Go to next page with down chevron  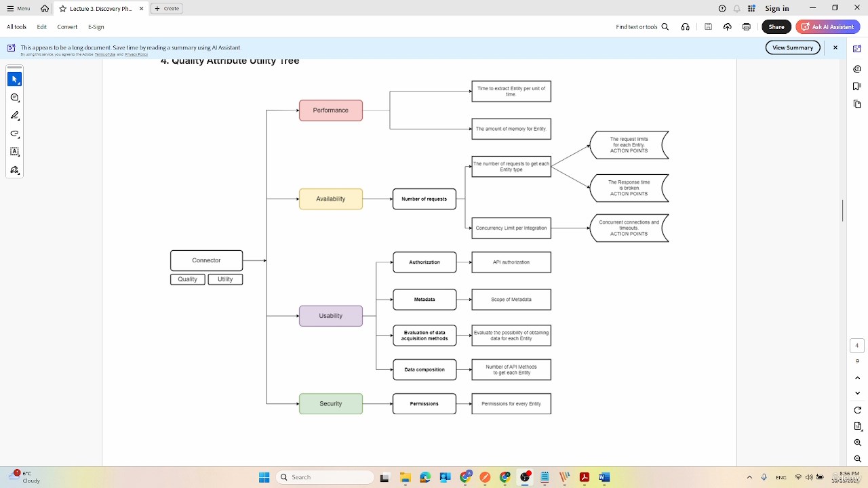coord(857,393)
